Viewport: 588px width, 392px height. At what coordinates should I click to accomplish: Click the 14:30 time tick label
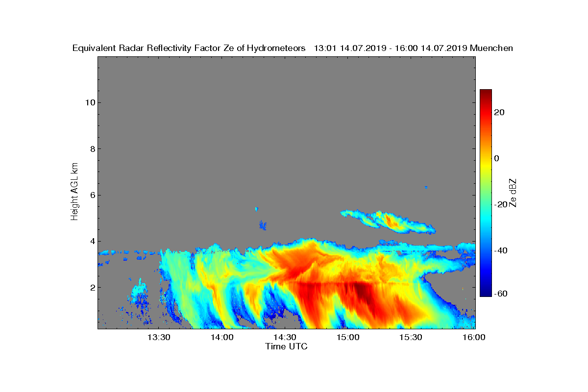pos(285,338)
